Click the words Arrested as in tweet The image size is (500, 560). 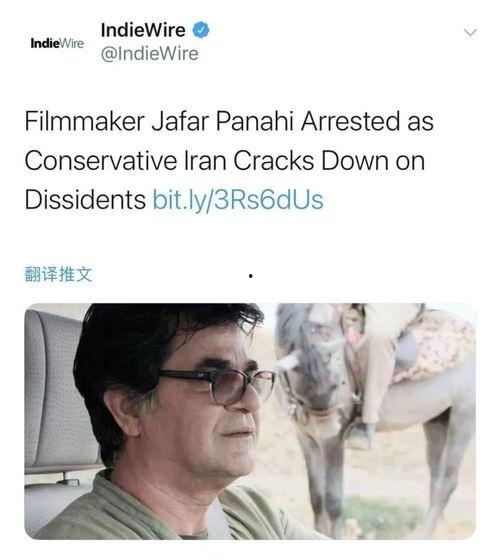pos(367,121)
